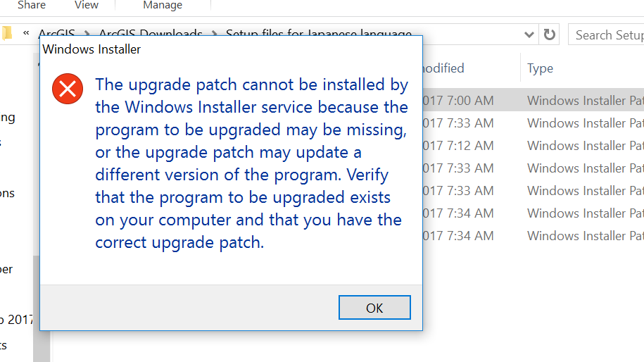The width and height of the screenshot is (644, 362).
Task: Open the address bar history dropdown
Action: (x=529, y=35)
